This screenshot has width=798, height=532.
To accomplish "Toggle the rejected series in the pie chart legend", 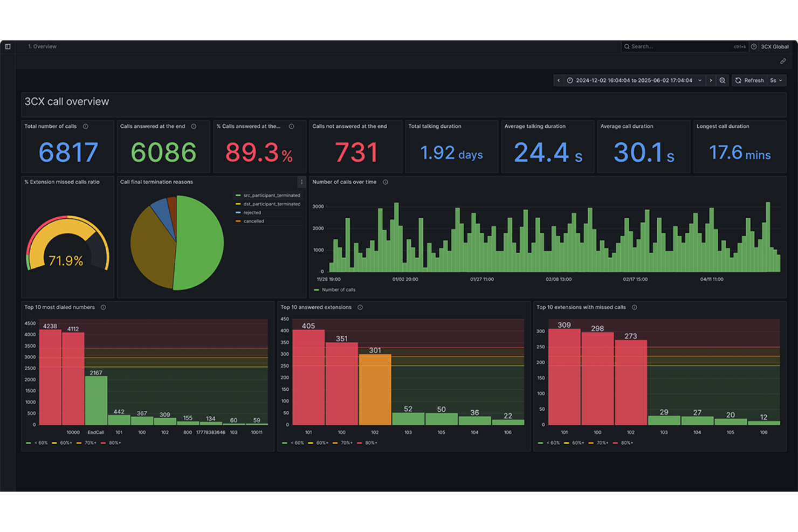I will tap(251, 212).
